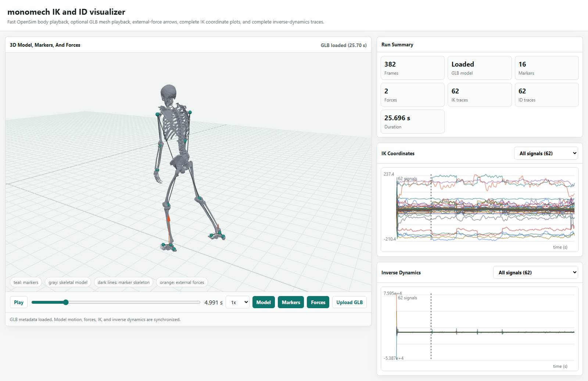This screenshot has width=588, height=381.
Task: Toggle the Markers visibility button
Action: [x=291, y=302]
